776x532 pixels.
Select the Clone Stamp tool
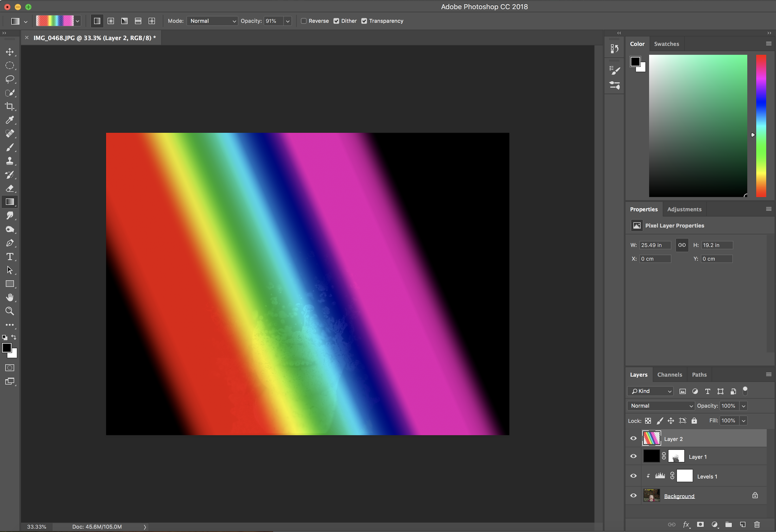click(x=10, y=161)
